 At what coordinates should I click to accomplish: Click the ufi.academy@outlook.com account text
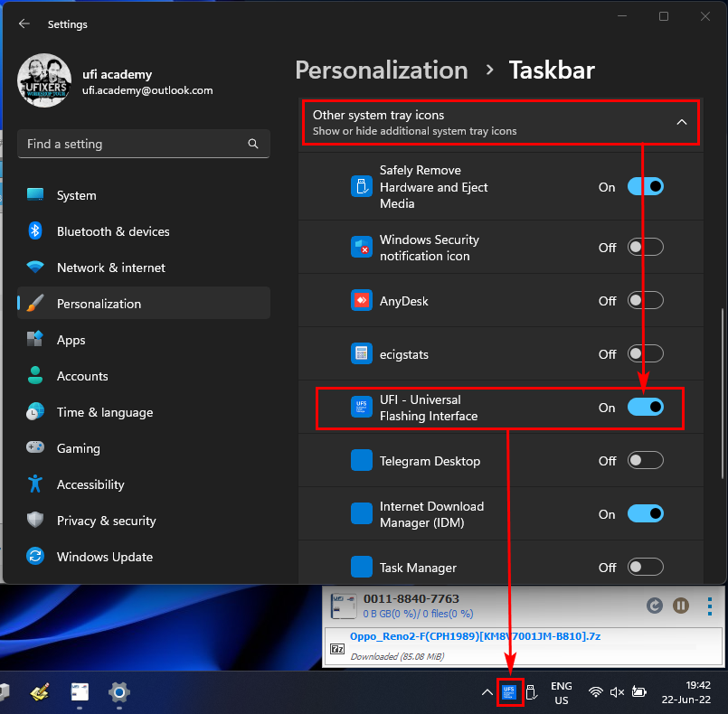tap(147, 90)
